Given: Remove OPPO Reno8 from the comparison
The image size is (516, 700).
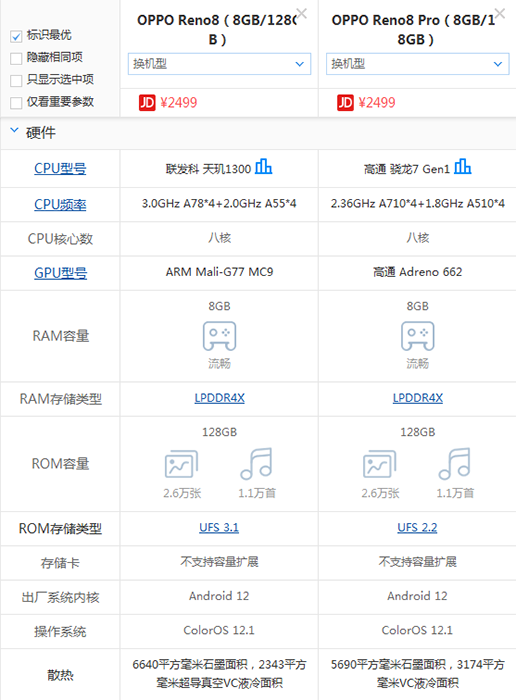Looking at the screenshot, I should 302,14.
